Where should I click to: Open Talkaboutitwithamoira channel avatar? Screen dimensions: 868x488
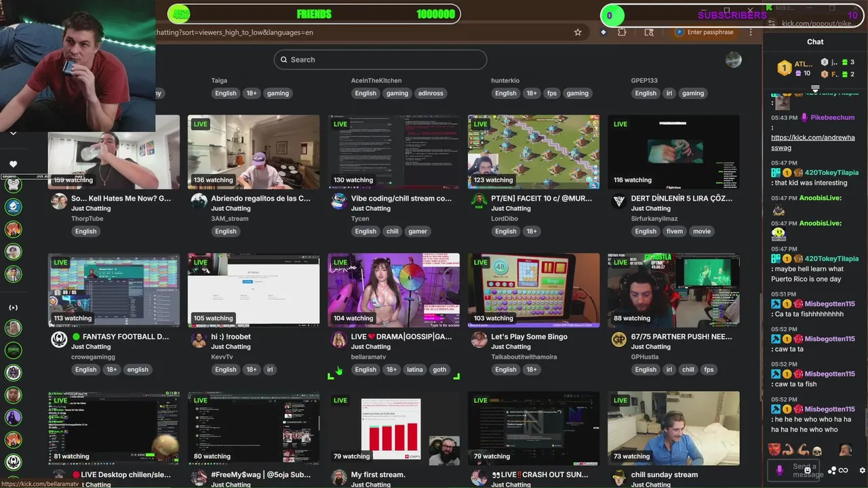[479, 339]
